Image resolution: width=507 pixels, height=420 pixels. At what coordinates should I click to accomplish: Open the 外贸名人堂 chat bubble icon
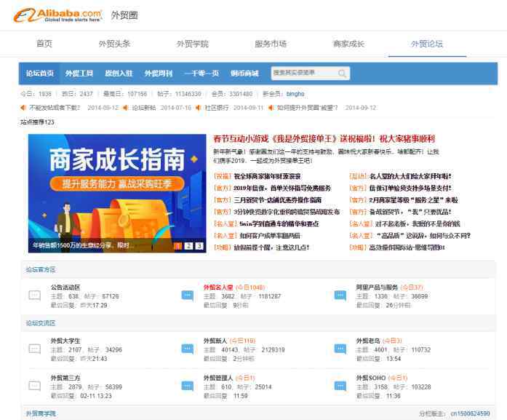click(187, 295)
